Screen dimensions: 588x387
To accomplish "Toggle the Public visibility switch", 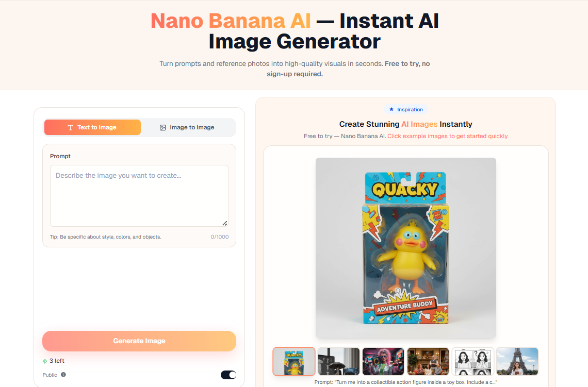I will pyautogui.click(x=228, y=375).
